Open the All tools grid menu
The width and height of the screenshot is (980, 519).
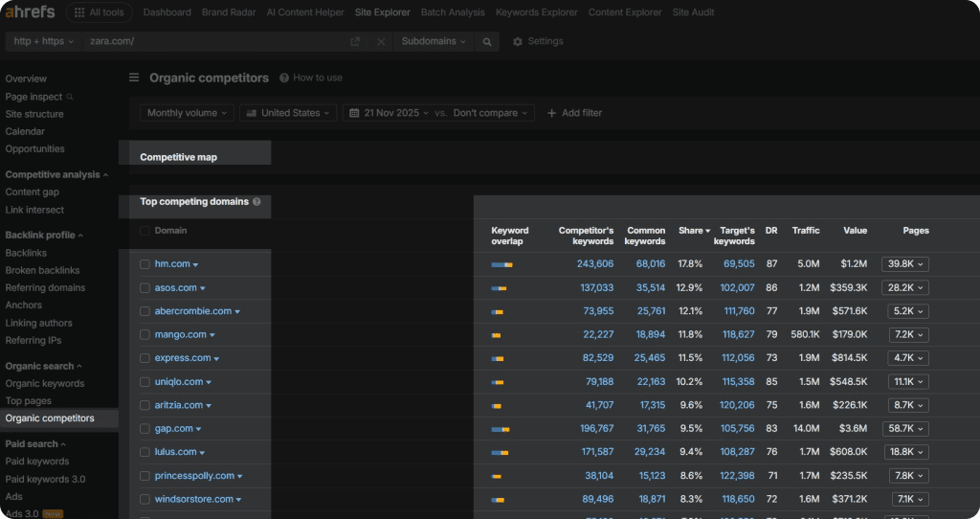(99, 12)
